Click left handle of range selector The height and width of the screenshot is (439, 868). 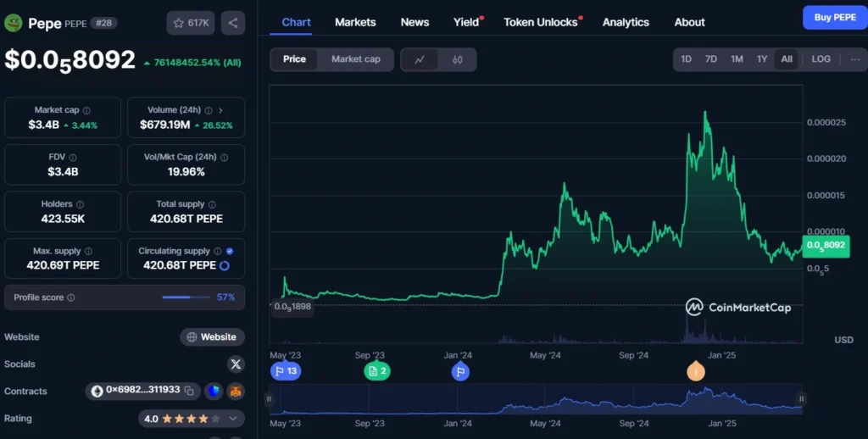point(269,398)
